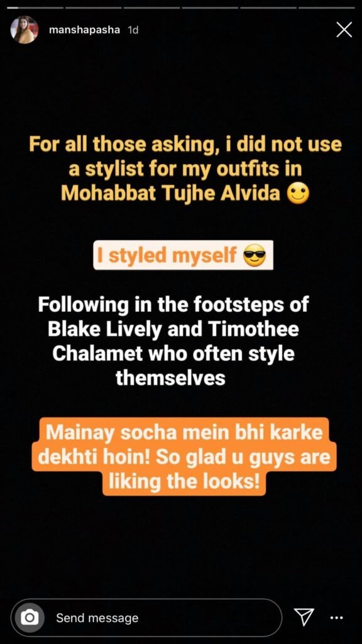Tap the paper plane share icon

pos(304,617)
